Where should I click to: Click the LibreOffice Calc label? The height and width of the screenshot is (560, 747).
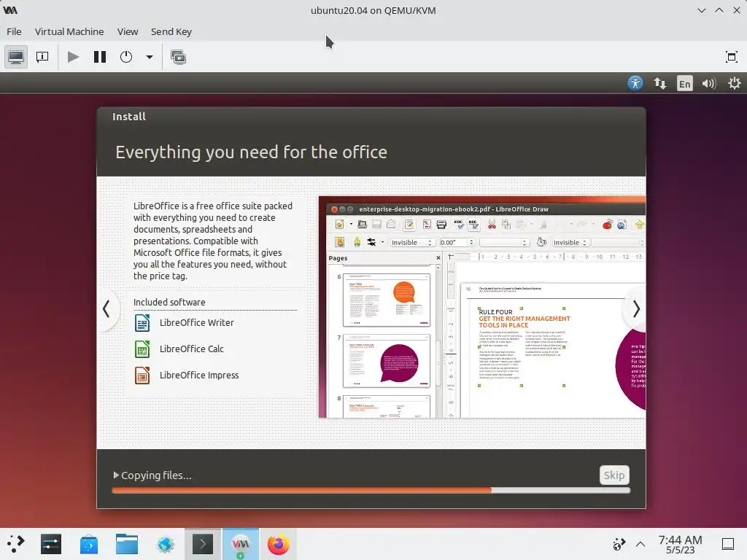(x=192, y=349)
